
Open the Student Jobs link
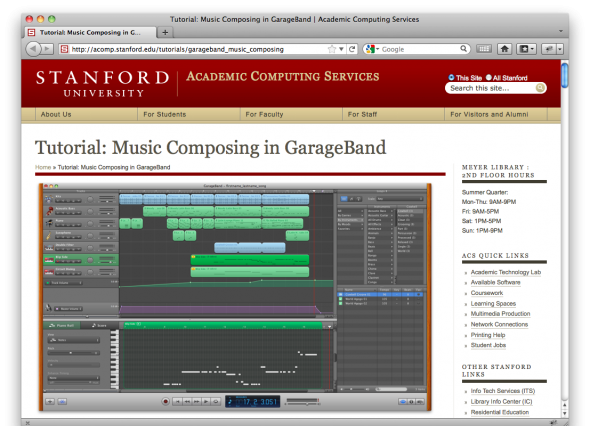(488, 345)
